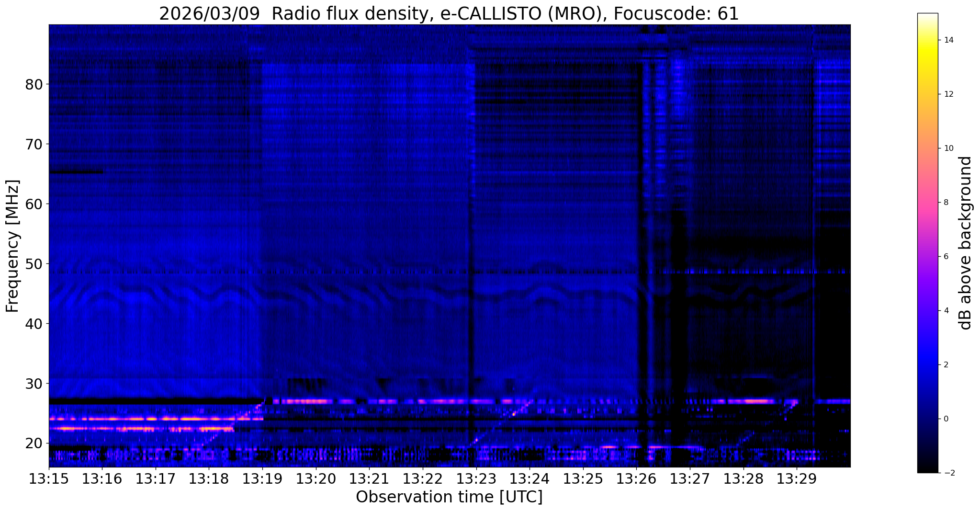Click the 50 MHz frequency tick label
This screenshot has height=511, width=980.
pyautogui.click(x=34, y=263)
